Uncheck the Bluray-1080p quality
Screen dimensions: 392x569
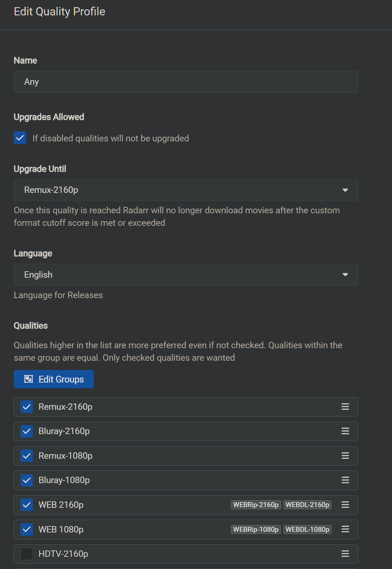(x=27, y=480)
